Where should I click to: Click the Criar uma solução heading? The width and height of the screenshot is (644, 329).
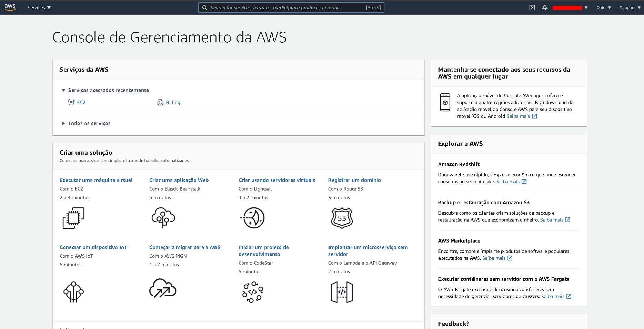(86, 153)
